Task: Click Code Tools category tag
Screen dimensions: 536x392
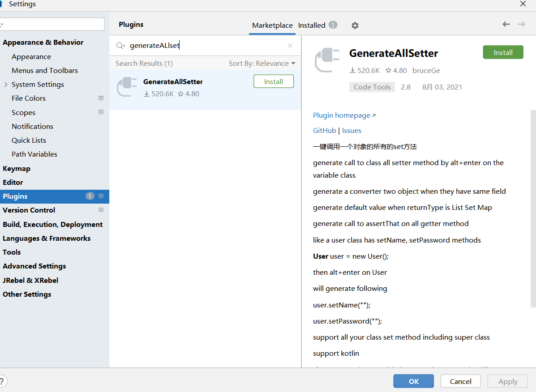Action: pos(372,87)
